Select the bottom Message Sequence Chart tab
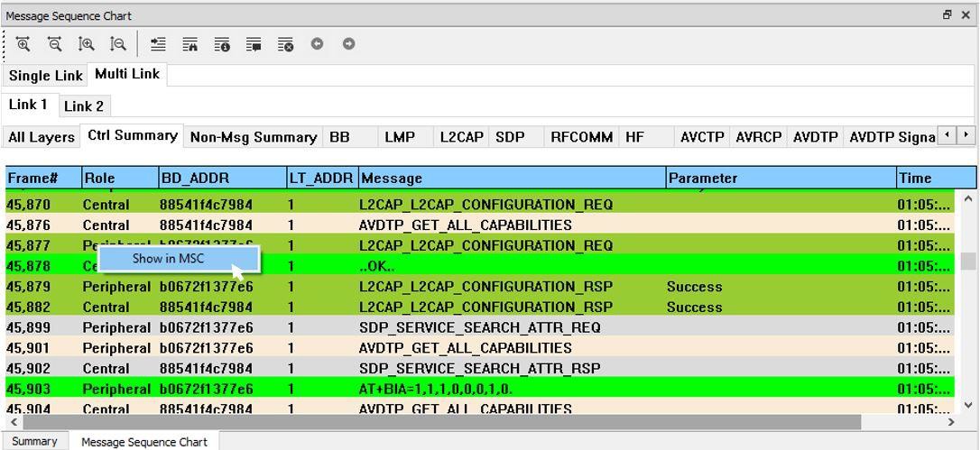Viewport: 980px width, 450px height. tap(144, 442)
